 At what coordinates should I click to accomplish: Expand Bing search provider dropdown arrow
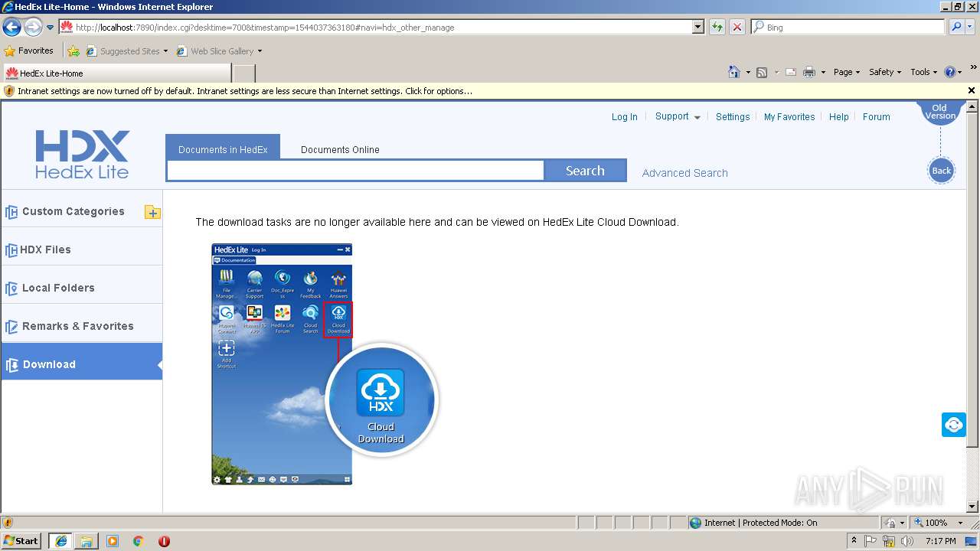point(971,27)
